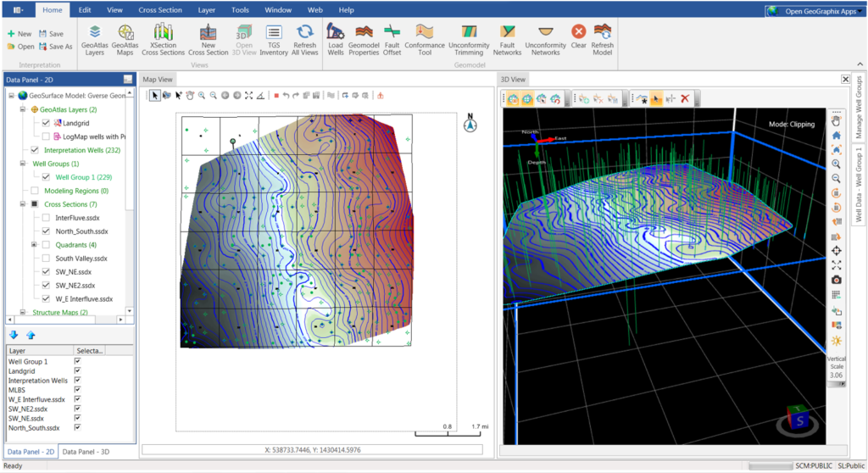Collapse the GeoSurface Model root node
The height and width of the screenshot is (473, 868).
[x=11, y=95]
